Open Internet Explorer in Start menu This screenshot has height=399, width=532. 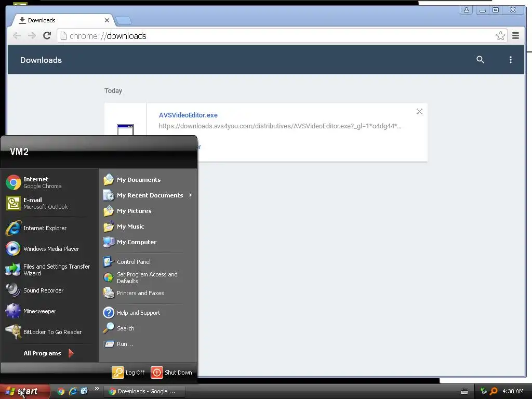49,228
